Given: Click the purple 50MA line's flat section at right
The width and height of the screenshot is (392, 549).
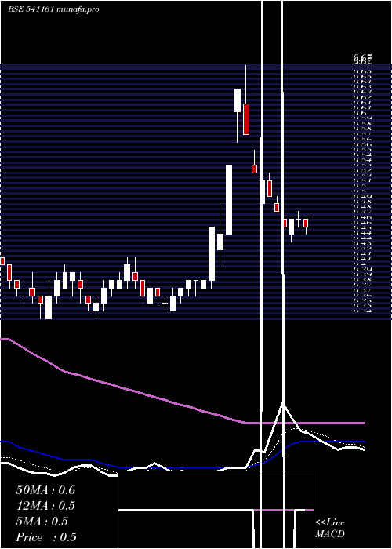Looking at the screenshot, I should tap(305, 423).
